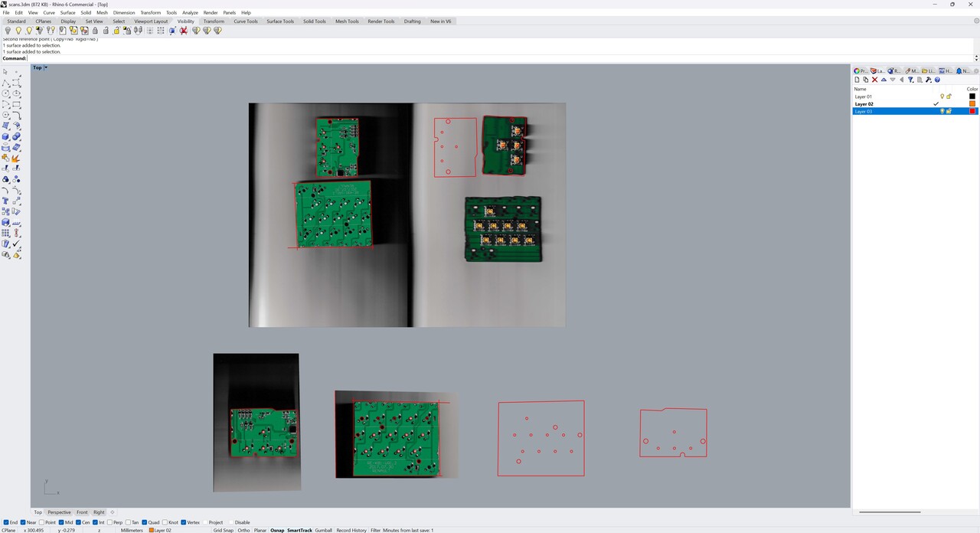Viewport: 980px width, 533px height.
Task: Switch to the Perspective viewport tab
Action: 59,512
